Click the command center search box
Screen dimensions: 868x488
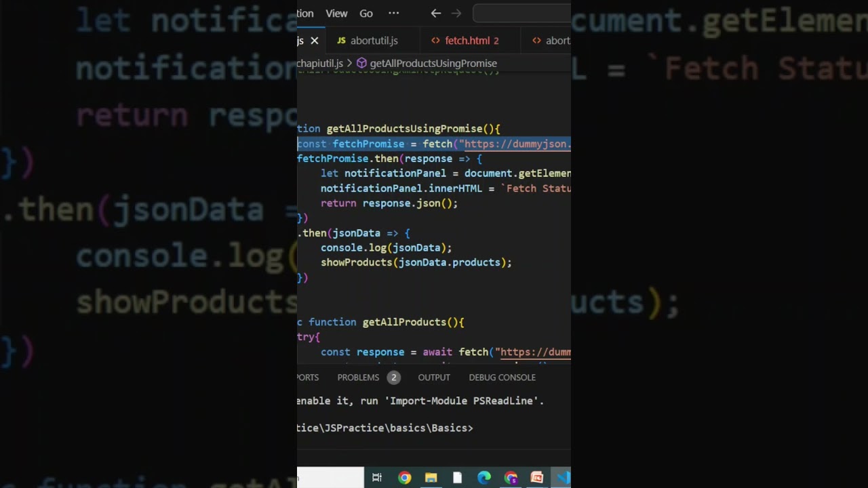coord(521,14)
